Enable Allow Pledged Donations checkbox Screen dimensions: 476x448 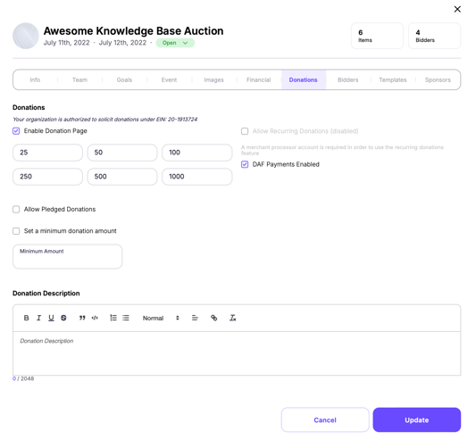16,210
